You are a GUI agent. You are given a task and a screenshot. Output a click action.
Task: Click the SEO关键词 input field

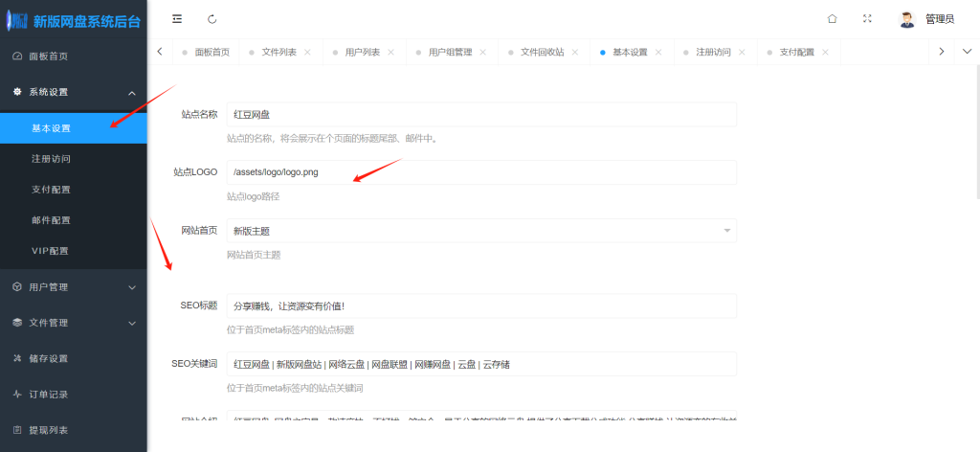481,364
